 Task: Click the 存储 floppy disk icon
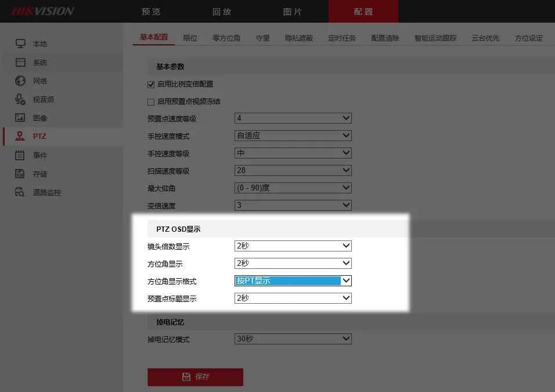click(20, 174)
